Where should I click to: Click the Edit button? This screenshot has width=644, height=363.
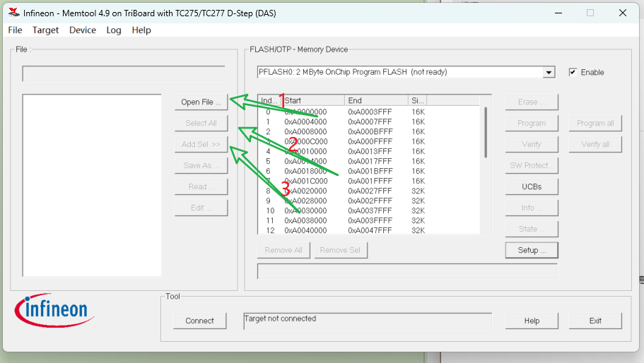point(201,208)
